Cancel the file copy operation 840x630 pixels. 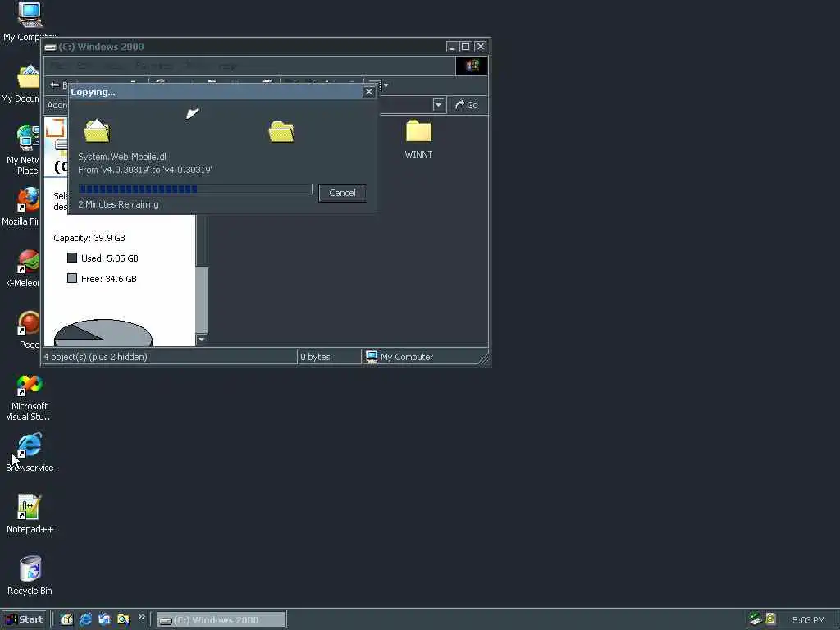pos(342,193)
